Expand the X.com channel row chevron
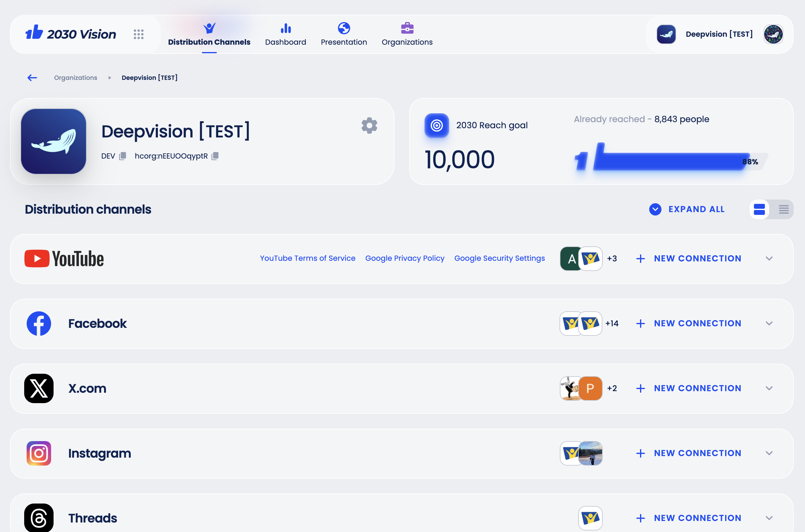Viewport: 805px width, 532px height. click(769, 388)
